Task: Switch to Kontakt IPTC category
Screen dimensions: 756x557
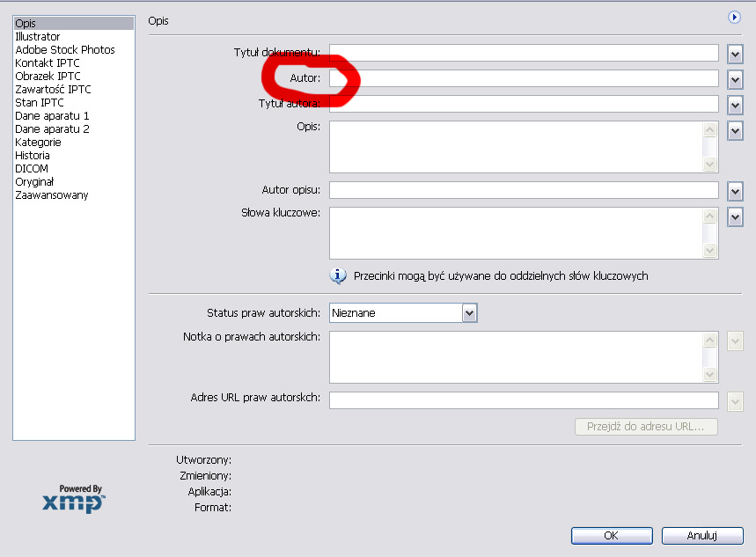Action: point(47,63)
